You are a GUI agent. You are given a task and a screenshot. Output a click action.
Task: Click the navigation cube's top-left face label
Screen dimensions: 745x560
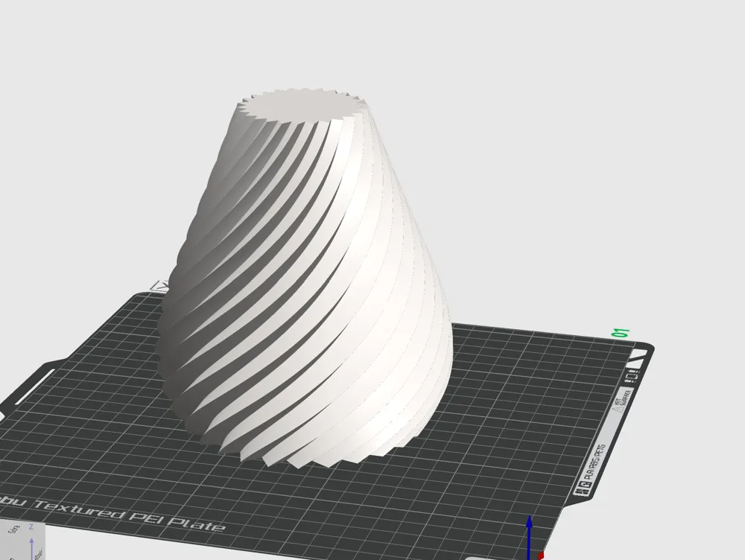(14, 529)
